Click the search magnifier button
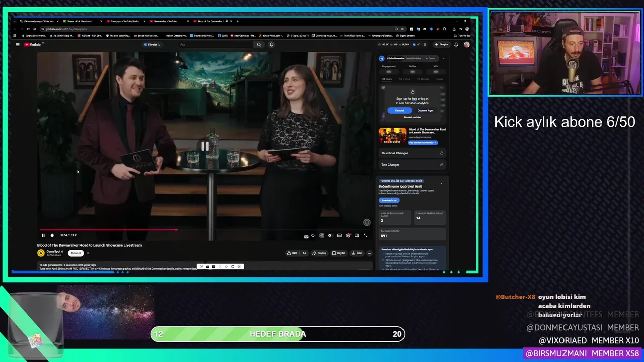This screenshot has height=362, width=644. pyautogui.click(x=259, y=45)
